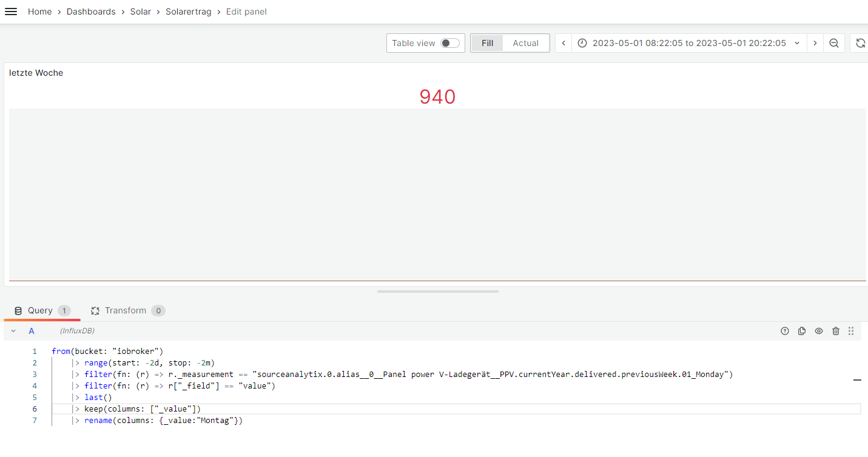The height and width of the screenshot is (457, 868).
Task: Open Dashboards breadcrumb link
Action: pyautogui.click(x=91, y=12)
